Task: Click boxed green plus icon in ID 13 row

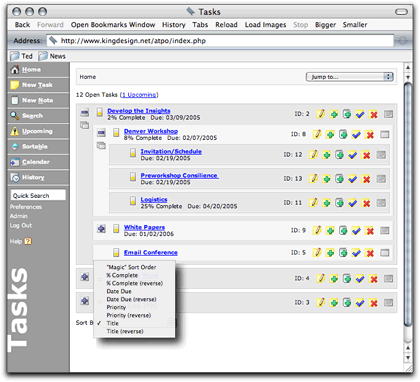Action: tap(339, 179)
